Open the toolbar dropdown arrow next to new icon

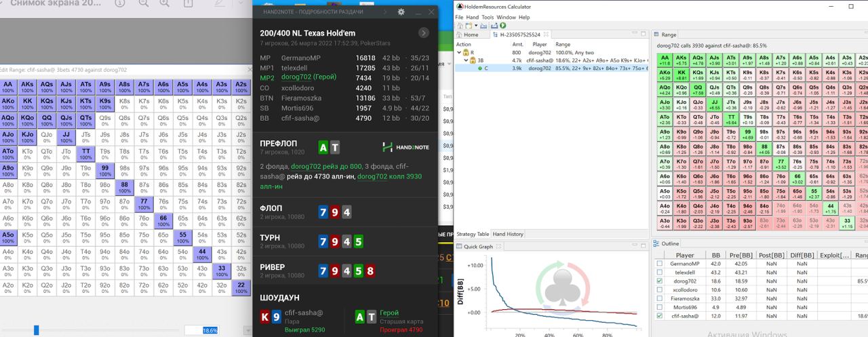pyautogui.click(x=475, y=25)
